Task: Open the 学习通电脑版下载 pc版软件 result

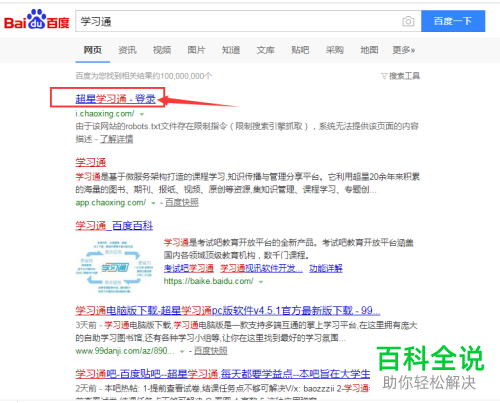Action: click(x=228, y=310)
